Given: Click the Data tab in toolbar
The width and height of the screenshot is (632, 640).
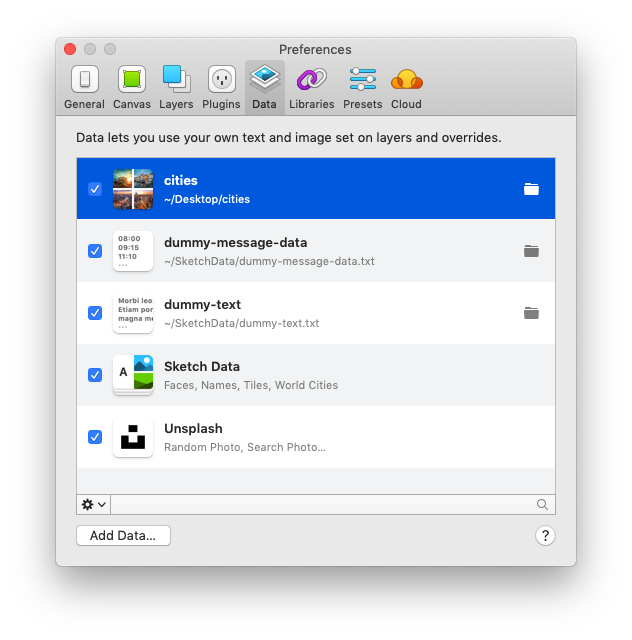Looking at the screenshot, I should coord(264,87).
